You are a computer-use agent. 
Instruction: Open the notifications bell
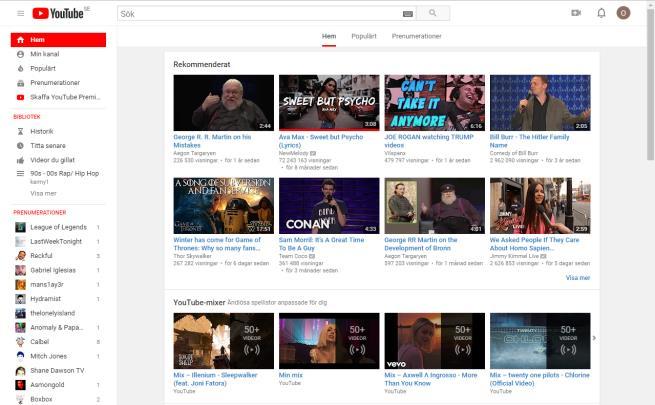pos(601,13)
